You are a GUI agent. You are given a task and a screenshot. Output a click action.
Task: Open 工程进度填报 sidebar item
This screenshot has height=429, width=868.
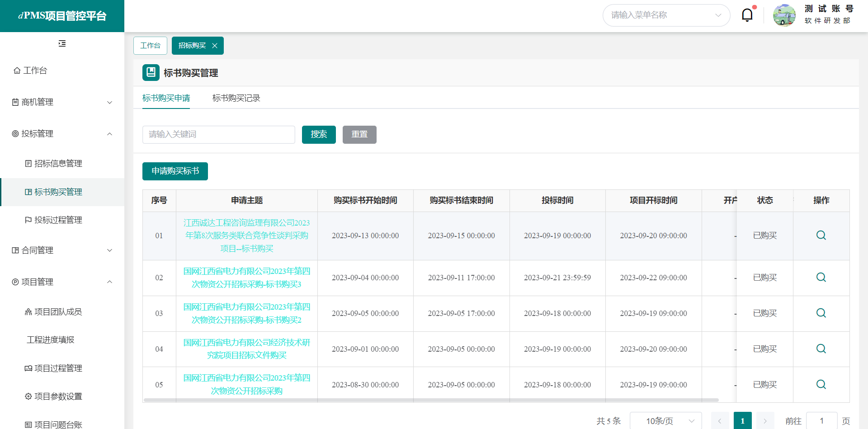[x=62, y=340]
